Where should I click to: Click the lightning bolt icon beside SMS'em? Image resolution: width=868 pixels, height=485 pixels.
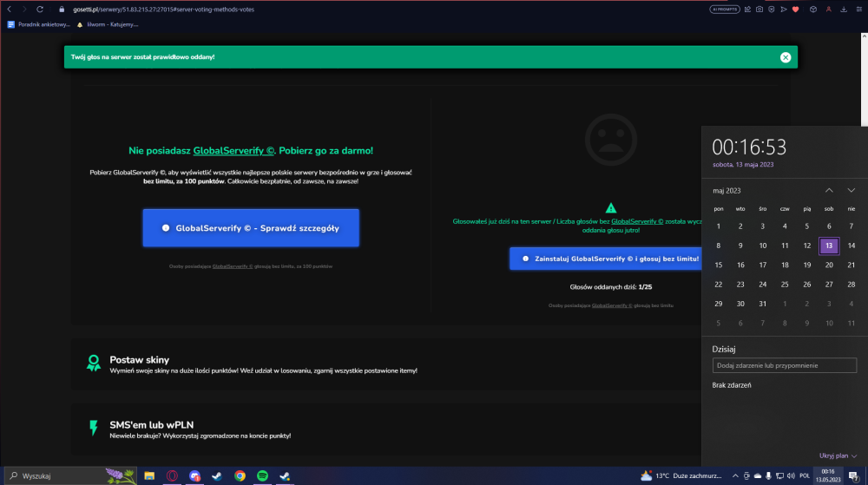94,428
